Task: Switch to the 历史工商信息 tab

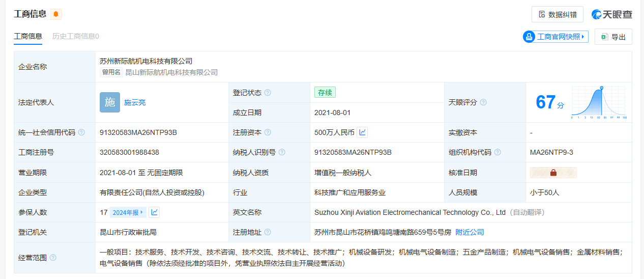Action: pos(76,36)
